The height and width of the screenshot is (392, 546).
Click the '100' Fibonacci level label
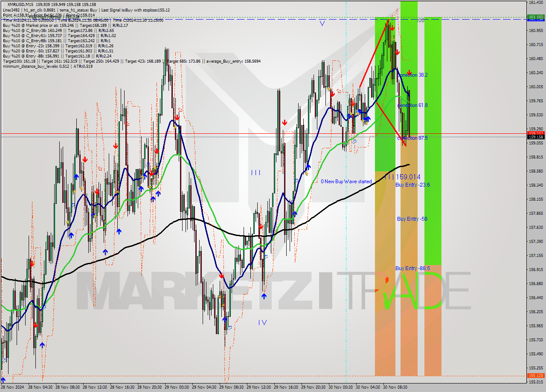(420, 20)
